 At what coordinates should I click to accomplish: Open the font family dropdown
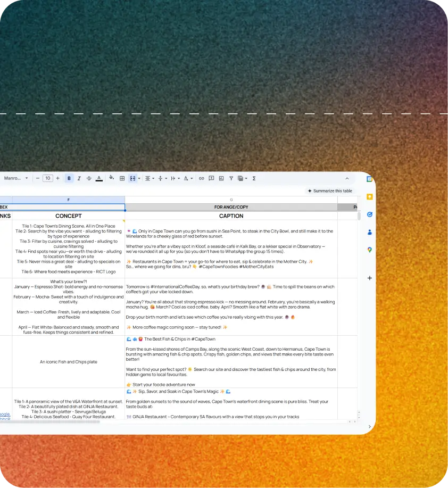16,178
